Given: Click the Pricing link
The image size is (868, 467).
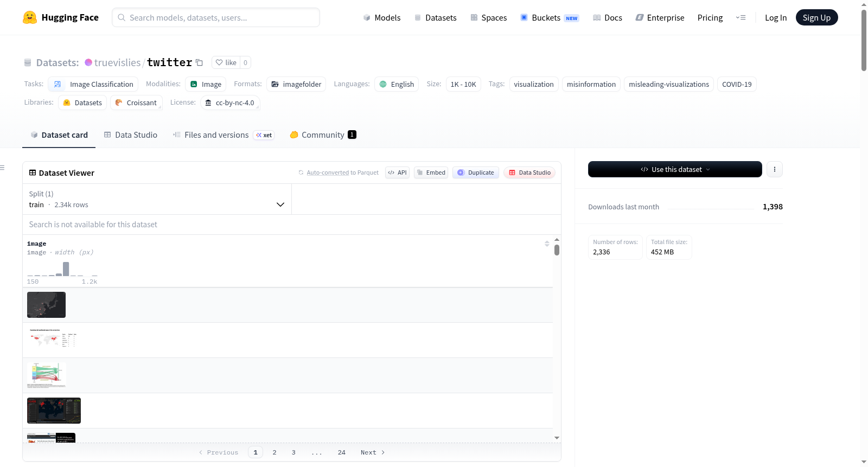Looking at the screenshot, I should click(710, 17).
